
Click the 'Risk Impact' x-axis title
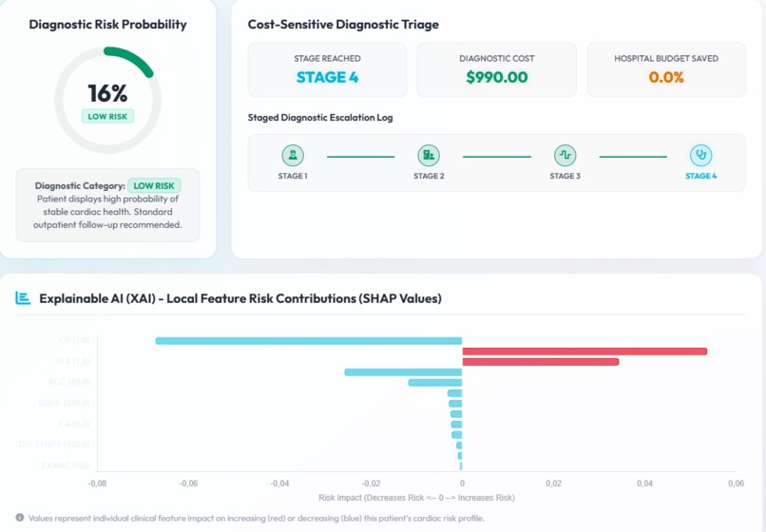[x=416, y=498]
